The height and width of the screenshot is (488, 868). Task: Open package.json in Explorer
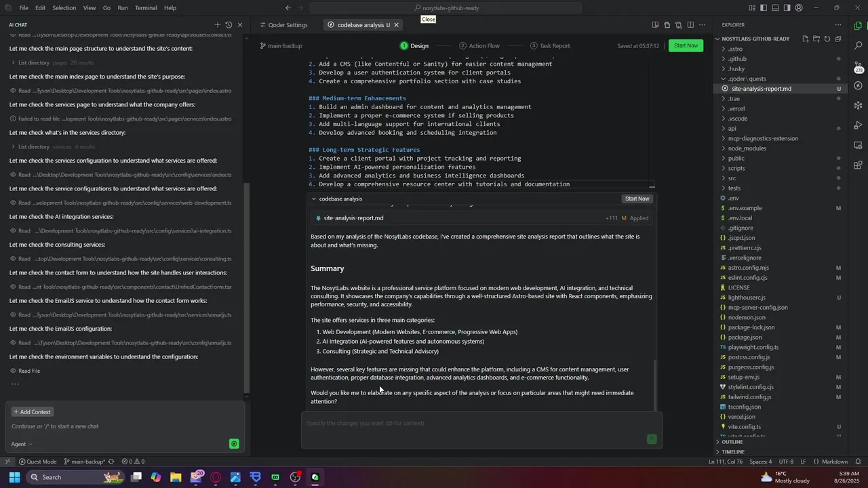(x=745, y=338)
